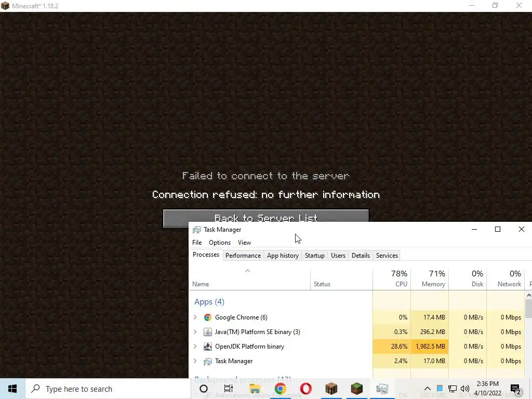The image size is (532, 399).
Task: Open the Options menu in Task Manager
Action: coord(220,242)
